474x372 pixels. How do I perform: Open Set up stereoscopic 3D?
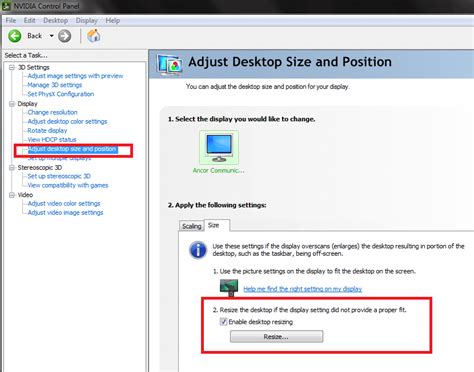point(59,176)
